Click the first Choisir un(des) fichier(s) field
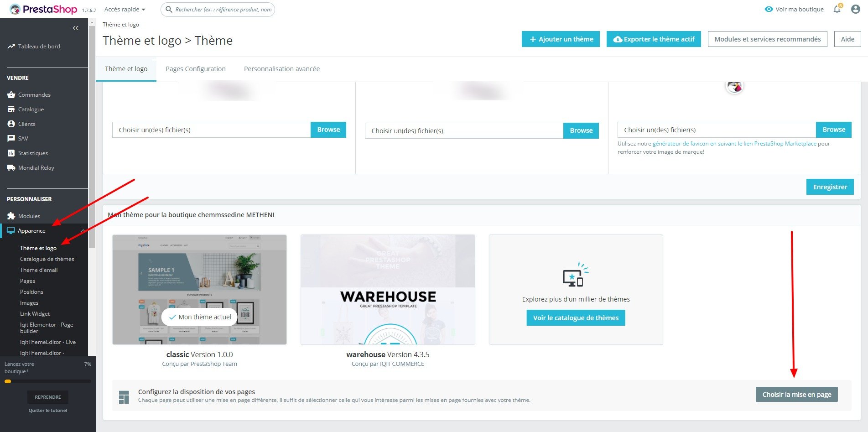Image resolution: width=868 pixels, height=432 pixels. 212,130
